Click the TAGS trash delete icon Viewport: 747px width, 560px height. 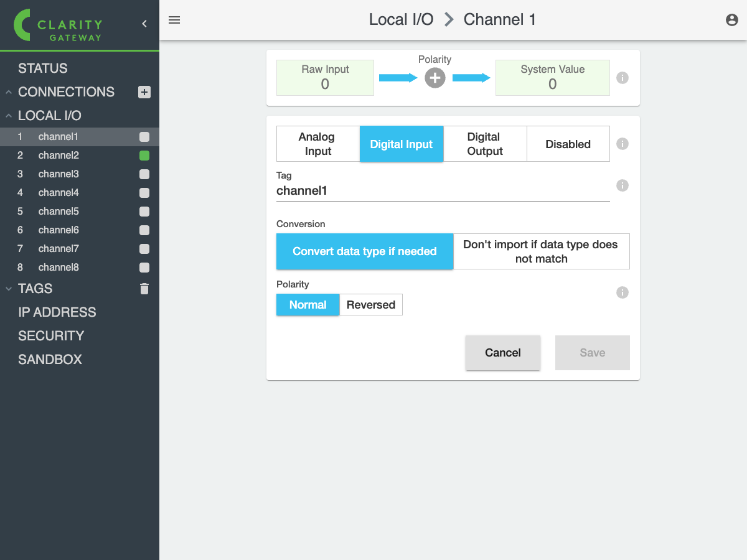pos(144,289)
